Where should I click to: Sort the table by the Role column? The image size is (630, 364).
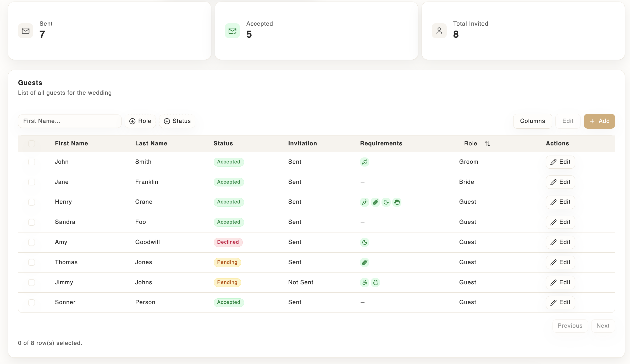tap(488, 144)
